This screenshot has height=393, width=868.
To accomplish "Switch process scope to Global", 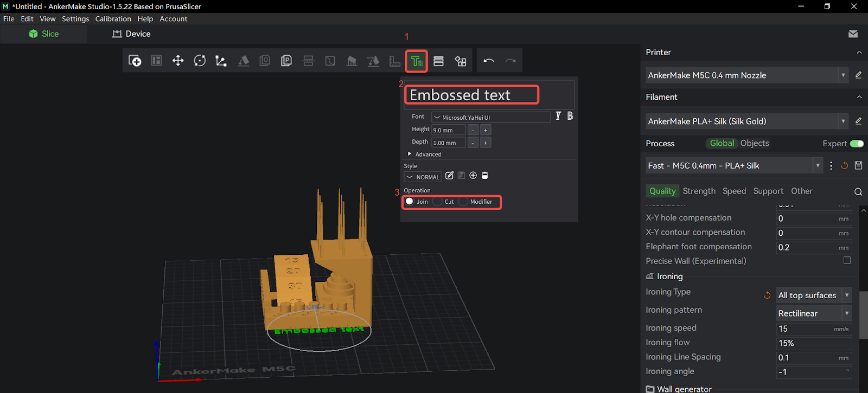I will 722,143.
